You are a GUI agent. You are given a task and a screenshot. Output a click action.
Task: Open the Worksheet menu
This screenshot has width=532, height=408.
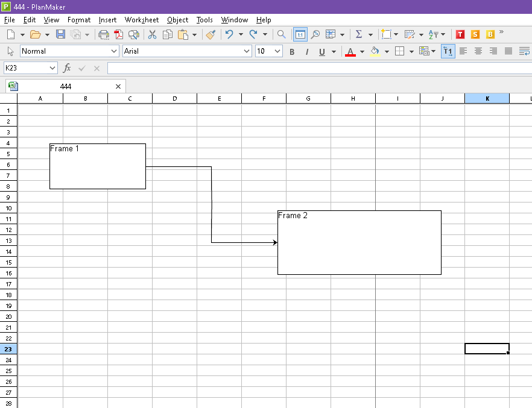(142, 20)
